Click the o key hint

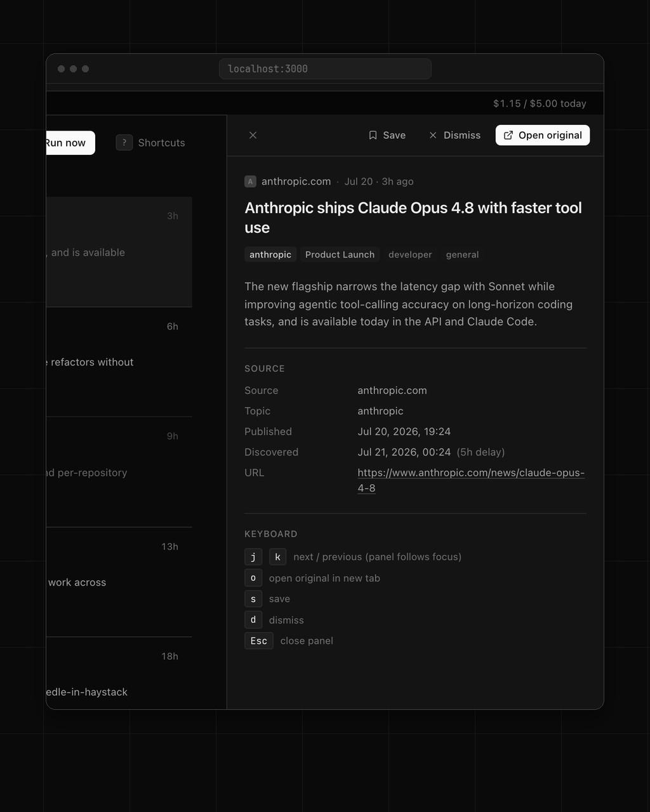(253, 578)
